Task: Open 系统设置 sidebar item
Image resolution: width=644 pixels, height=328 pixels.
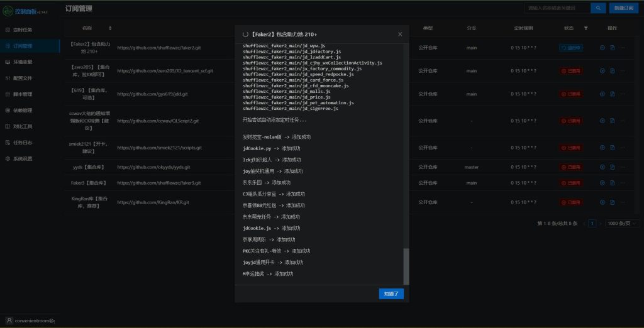Action: pos(30,158)
